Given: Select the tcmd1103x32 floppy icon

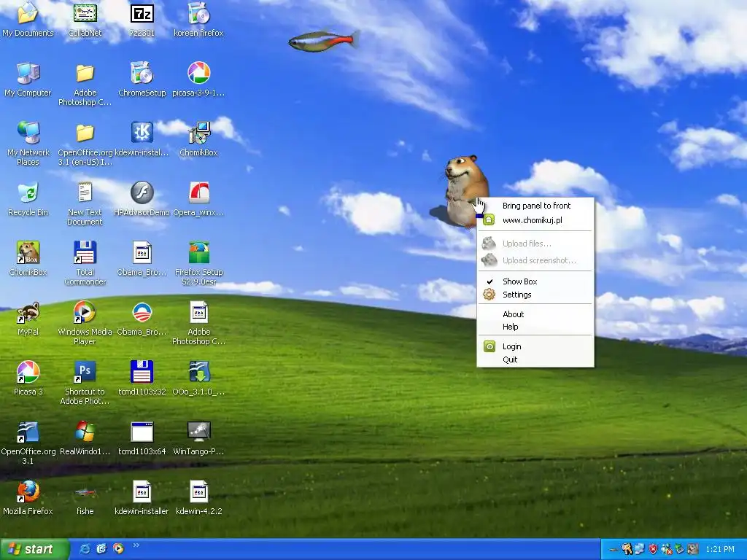Looking at the screenshot, I should (x=142, y=378).
